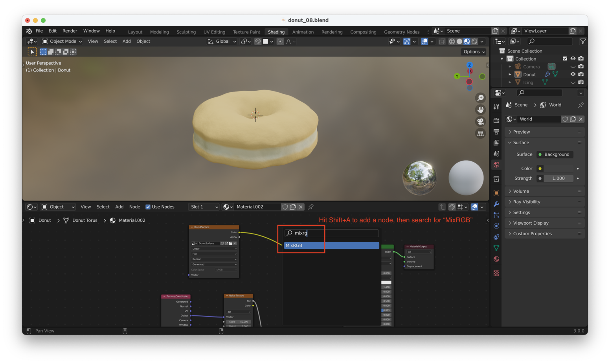610x364 pixels.
Task: Toggle Collection exclude checkbox in outliner
Action: [x=565, y=59]
